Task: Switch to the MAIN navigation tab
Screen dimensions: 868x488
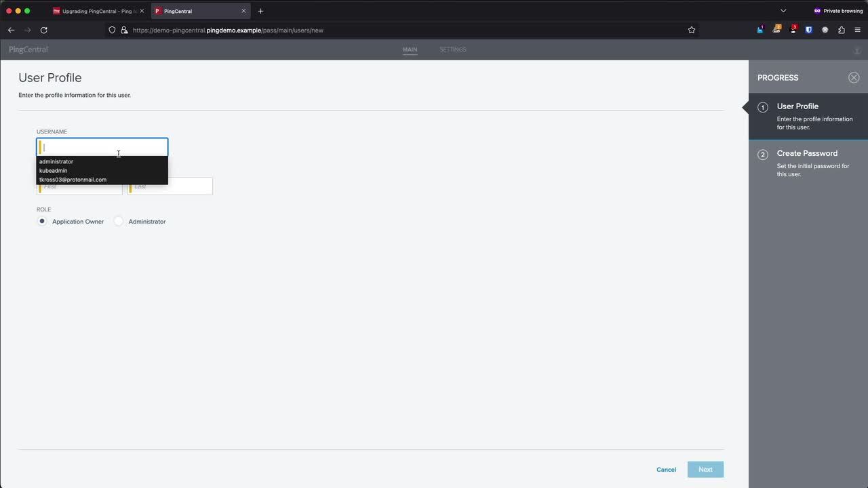Action: pyautogui.click(x=410, y=49)
